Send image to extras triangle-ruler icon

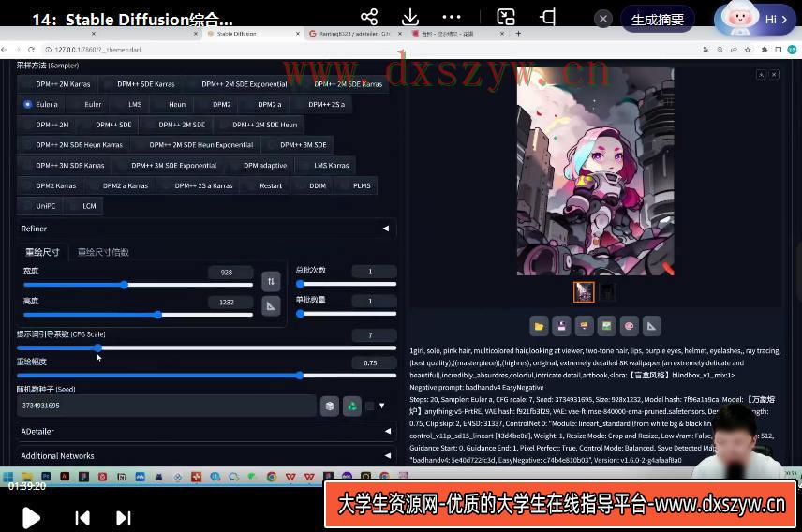[652, 326]
